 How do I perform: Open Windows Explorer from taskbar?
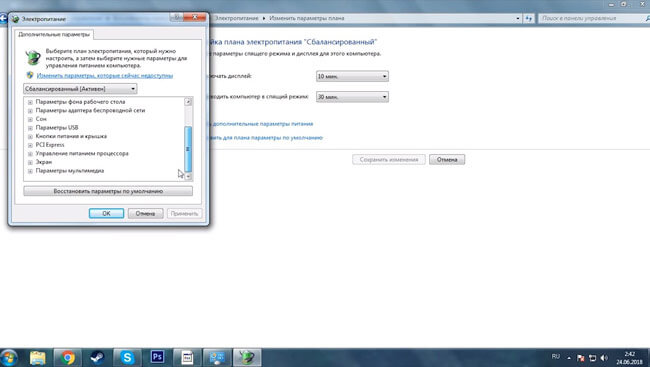pyautogui.click(x=38, y=357)
